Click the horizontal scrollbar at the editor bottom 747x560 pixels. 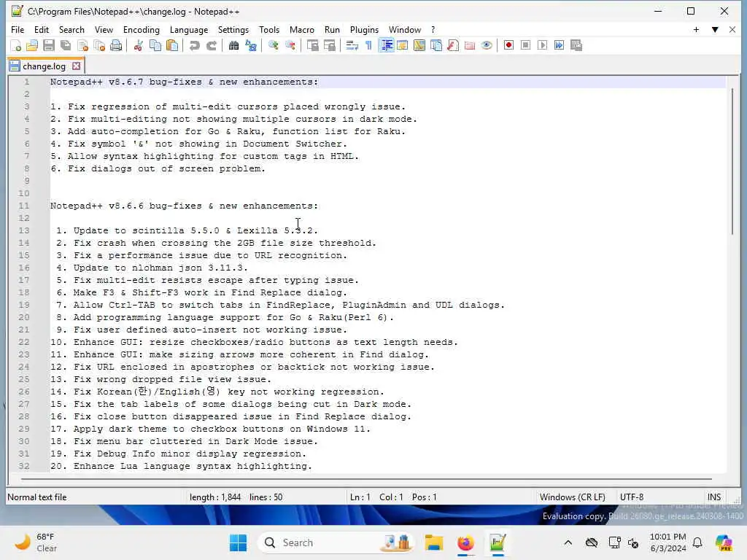tap(366, 478)
